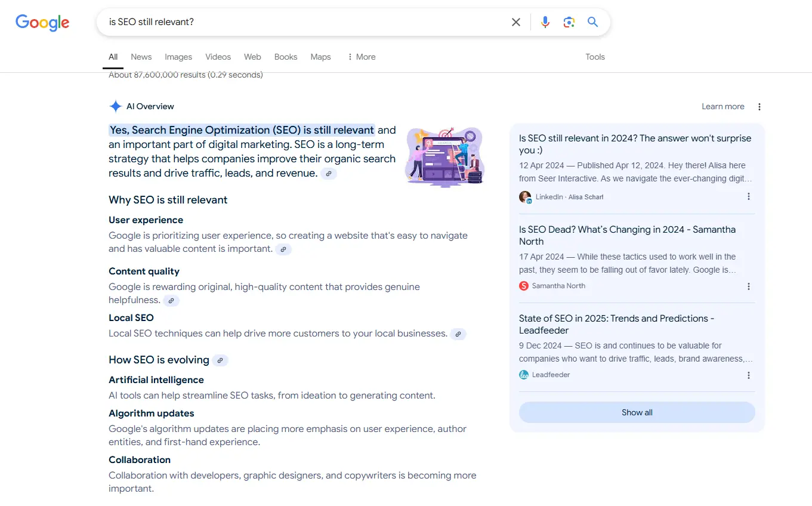The width and height of the screenshot is (812, 506).
Task: Click the 'Content quality' subheading
Action: pyautogui.click(x=144, y=271)
